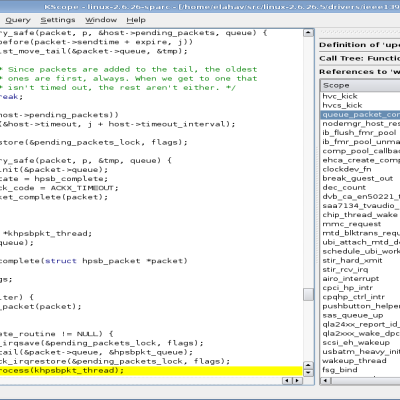Click the yellow highlighted khpsbpkt_thread code line
The height and width of the screenshot is (400, 400).
click(151, 371)
